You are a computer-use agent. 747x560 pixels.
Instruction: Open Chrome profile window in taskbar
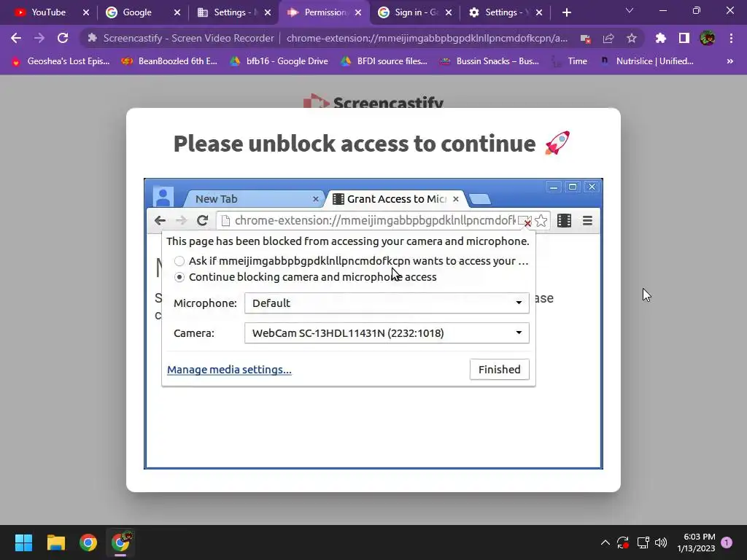(x=120, y=542)
